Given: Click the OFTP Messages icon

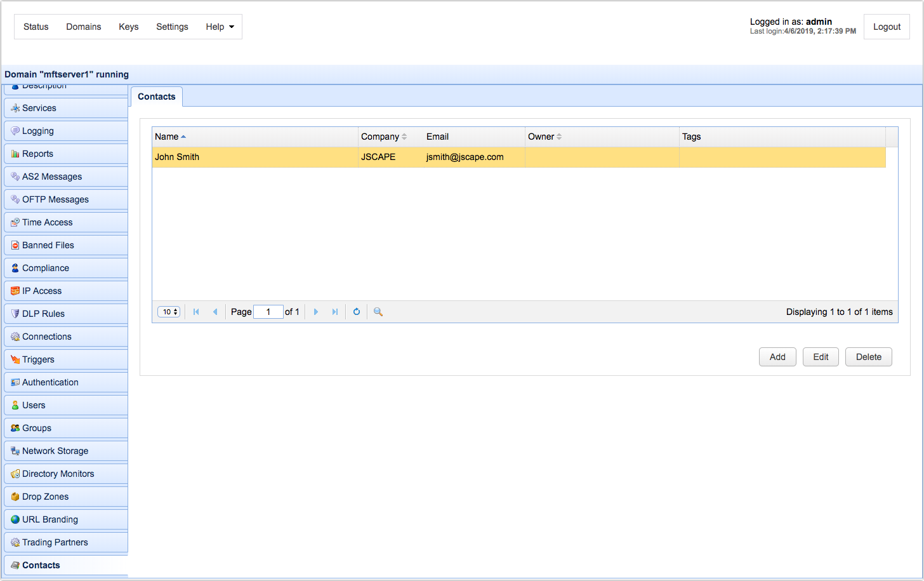Looking at the screenshot, I should pos(15,199).
